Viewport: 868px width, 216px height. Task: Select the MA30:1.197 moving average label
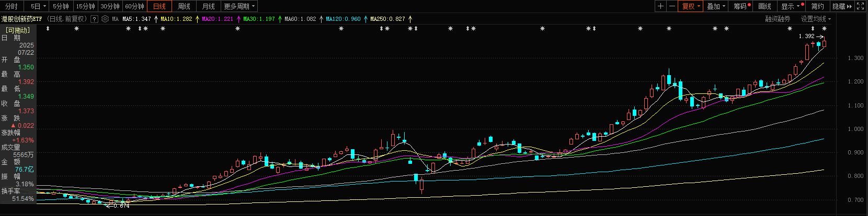click(259, 19)
